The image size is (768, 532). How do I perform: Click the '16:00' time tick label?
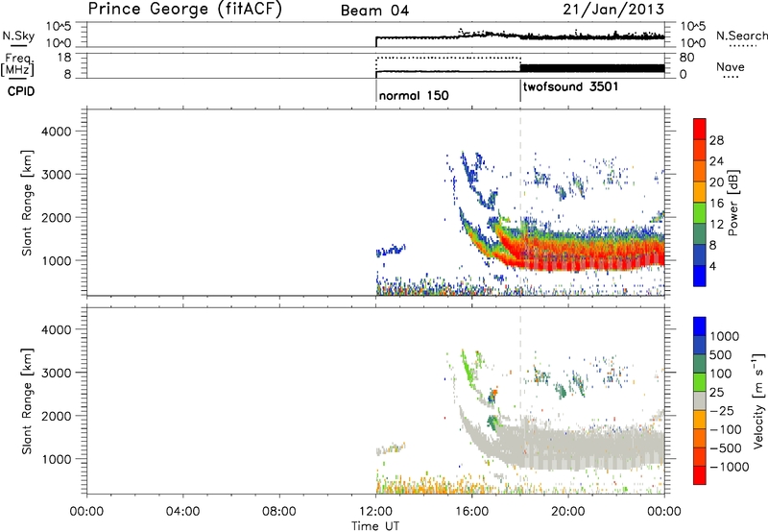pyautogui.click(x=471, y=512)
